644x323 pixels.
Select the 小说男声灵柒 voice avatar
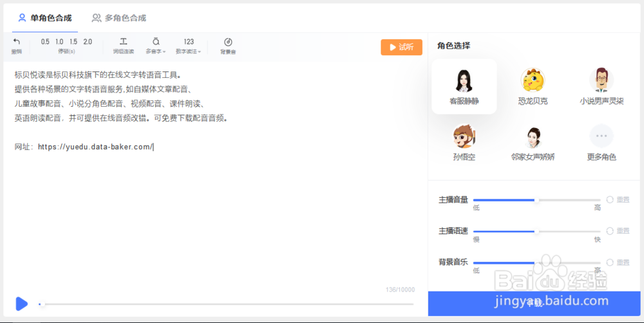pyautogui.click(x=601, y=80)
